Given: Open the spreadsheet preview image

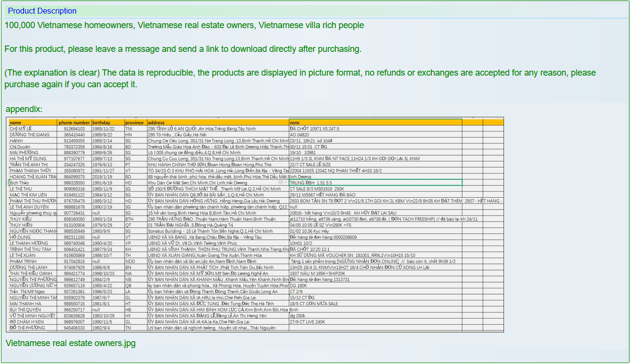Looking at the screenshot, I should click(x=254, y=224).
